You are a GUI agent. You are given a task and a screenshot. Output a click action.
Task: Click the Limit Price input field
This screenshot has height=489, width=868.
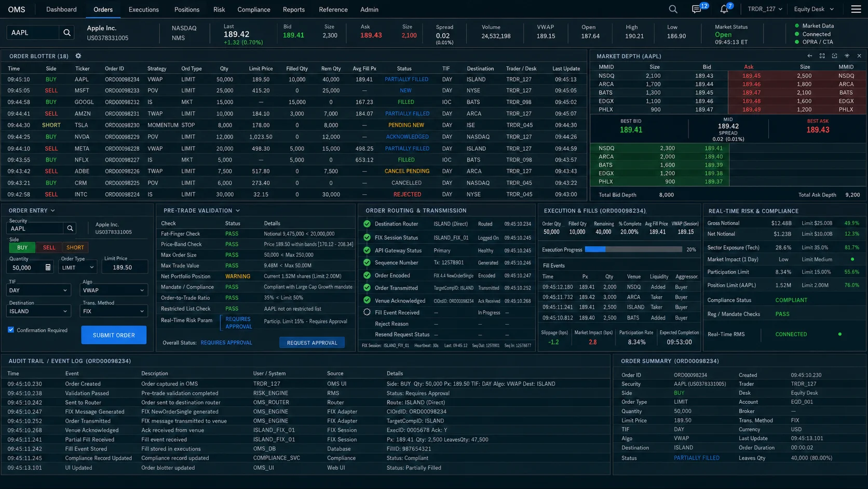click(x=125, y=267)
